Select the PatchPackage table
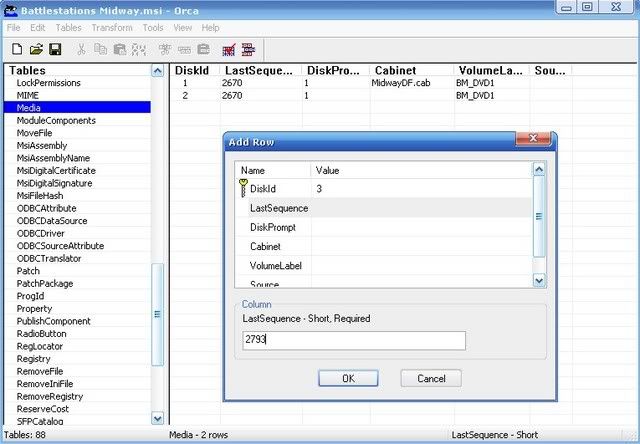 [45, 284]
